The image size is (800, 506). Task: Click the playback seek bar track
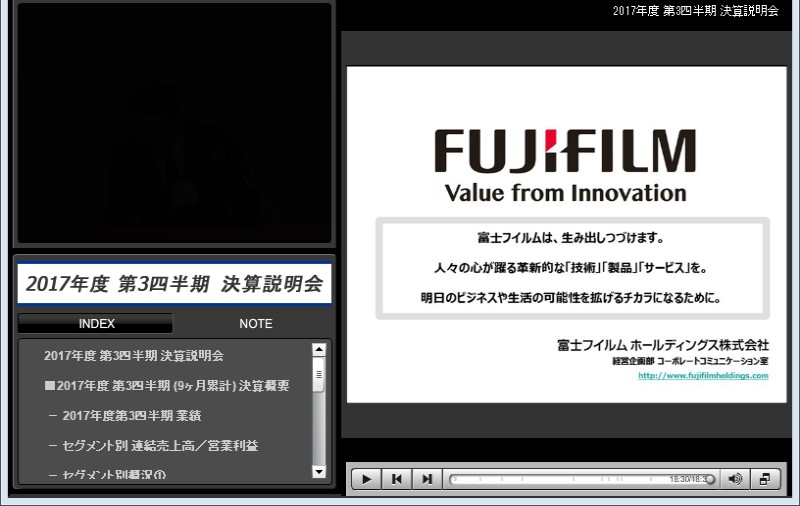pos(581,479)
